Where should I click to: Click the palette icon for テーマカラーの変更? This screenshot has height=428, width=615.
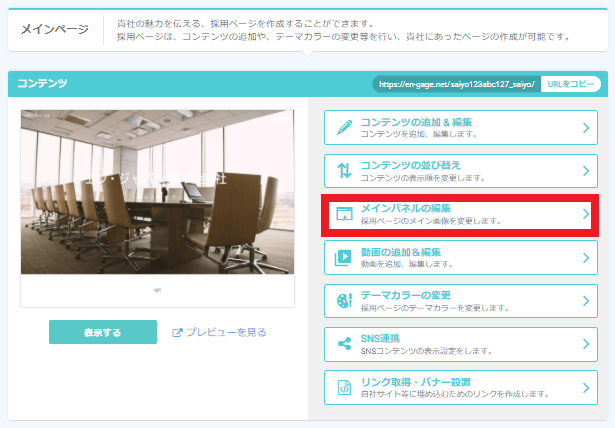pyautogui.click(x=344, y=301)
